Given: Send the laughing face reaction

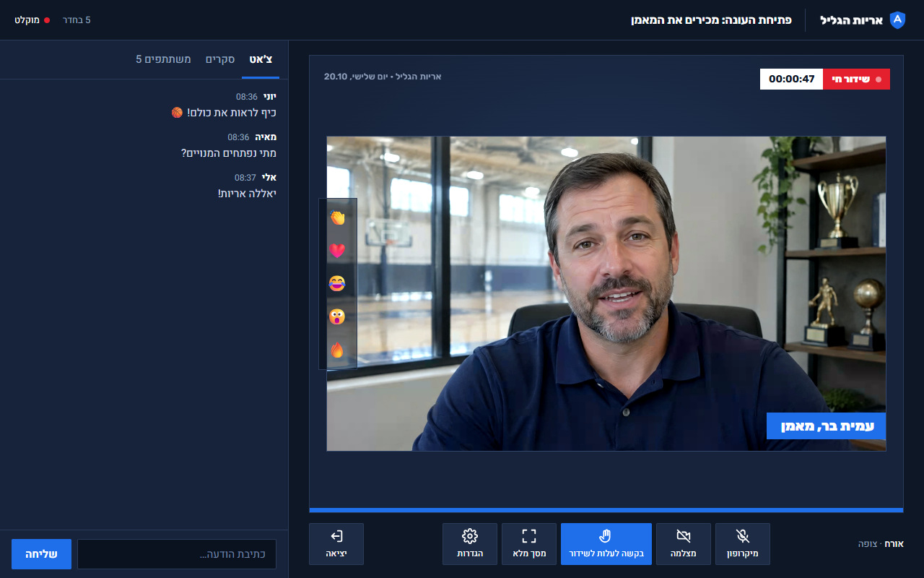Looking at the screenshot, I should [x=337, y=284].
